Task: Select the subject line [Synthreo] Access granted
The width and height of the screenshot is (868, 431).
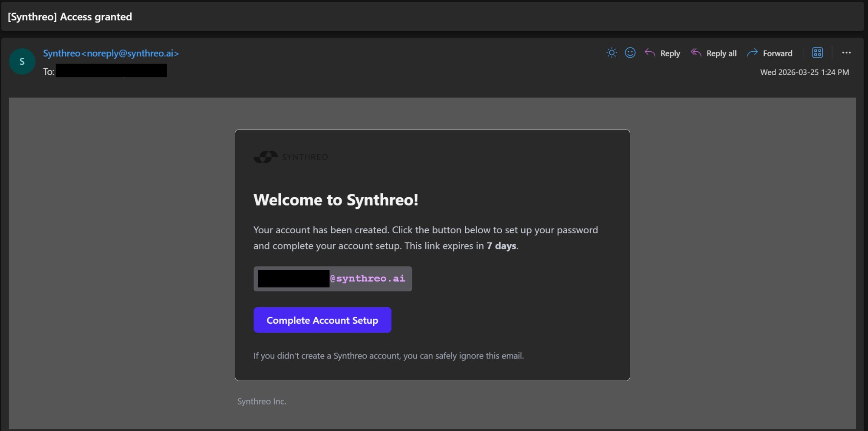Action: tap(69, 17)
